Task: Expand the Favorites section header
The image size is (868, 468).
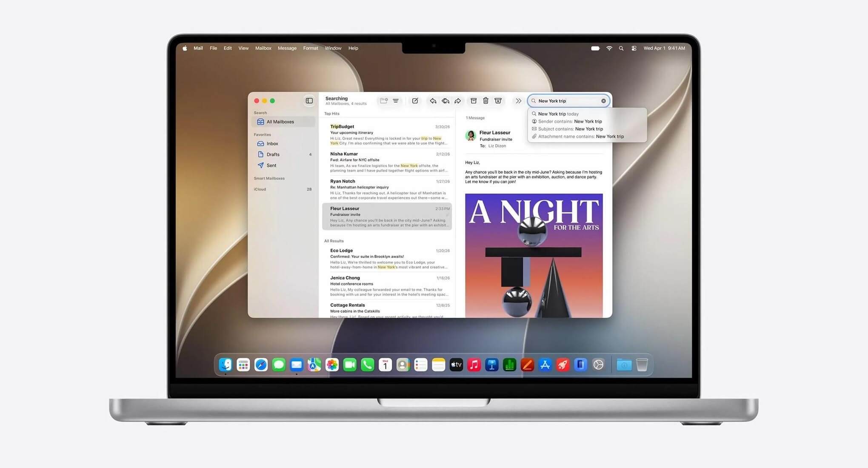Action: click(x=263, y=134)
